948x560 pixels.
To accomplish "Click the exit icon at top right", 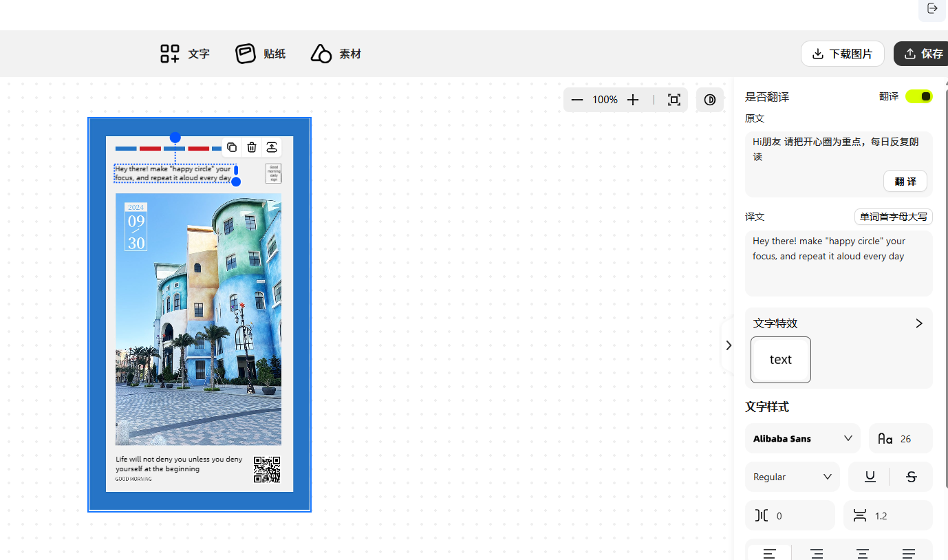I will pos(932,9).
